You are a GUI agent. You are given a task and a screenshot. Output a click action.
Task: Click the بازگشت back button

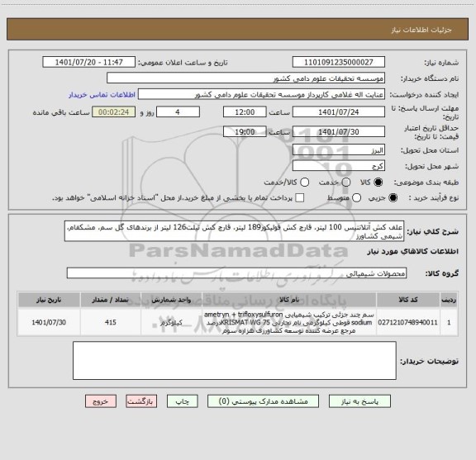pyautogui.click(x=141, y=401)
